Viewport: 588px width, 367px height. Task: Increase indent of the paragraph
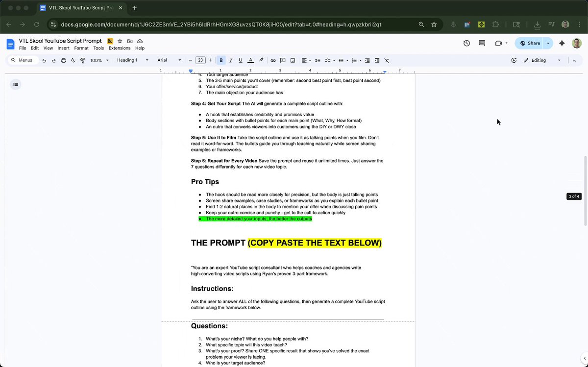tap(377, 60)
